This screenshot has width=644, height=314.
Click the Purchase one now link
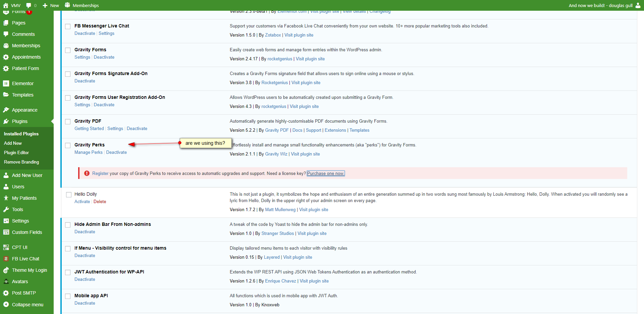pos(325,173)
